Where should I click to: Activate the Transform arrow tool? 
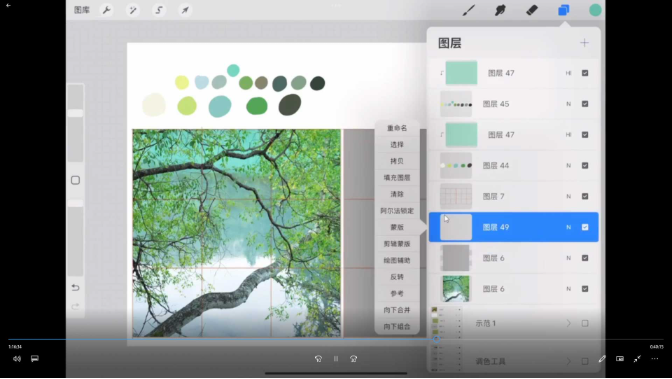click(x=185, y=10)
